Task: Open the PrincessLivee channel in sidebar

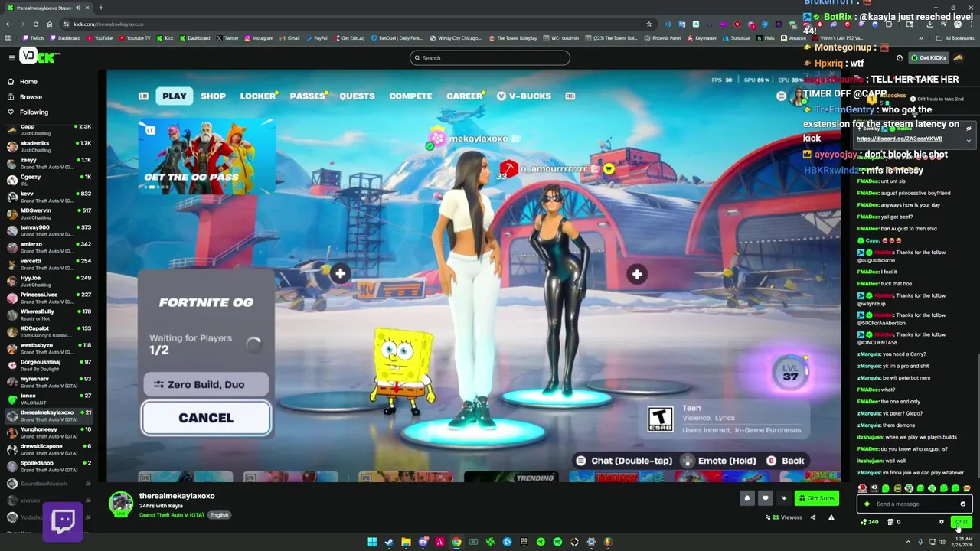Action: (x=49, y=298)
